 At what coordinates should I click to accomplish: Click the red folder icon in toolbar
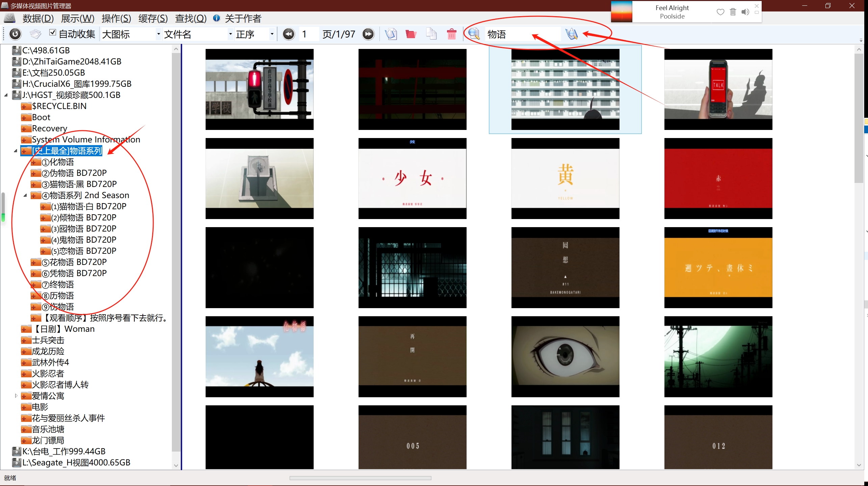(x=411, y=34)
